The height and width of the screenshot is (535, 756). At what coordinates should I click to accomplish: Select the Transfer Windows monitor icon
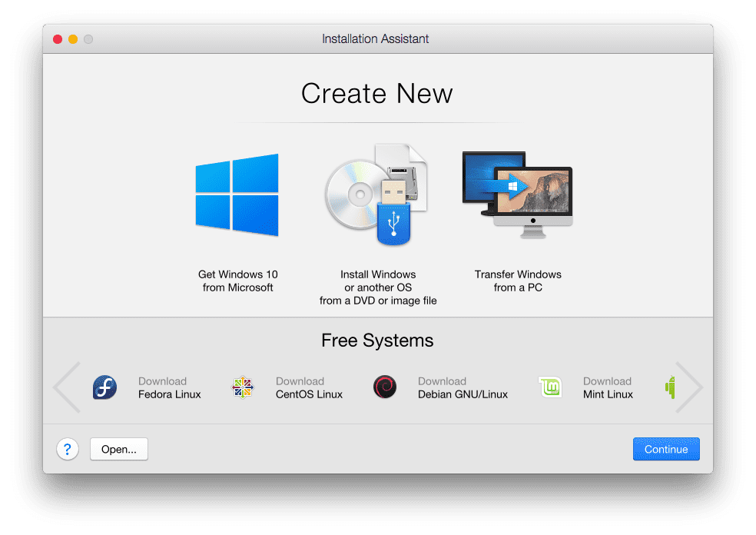516,194
